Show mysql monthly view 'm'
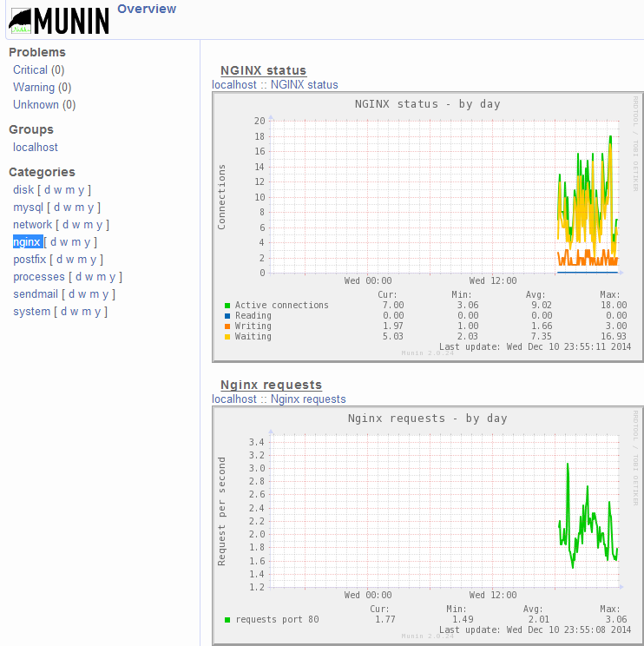The width and height of the screenshot is (644, 646). 80,207
